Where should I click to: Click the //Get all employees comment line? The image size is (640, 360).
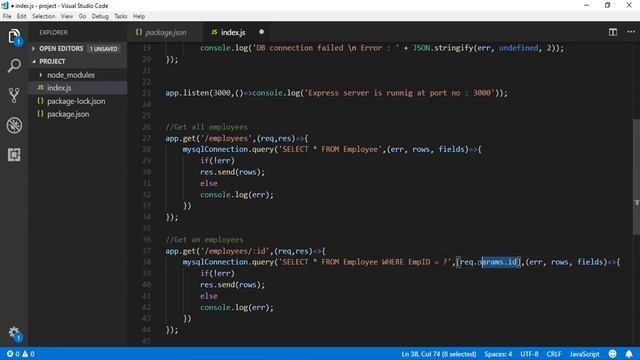click(x=207, y=127)
